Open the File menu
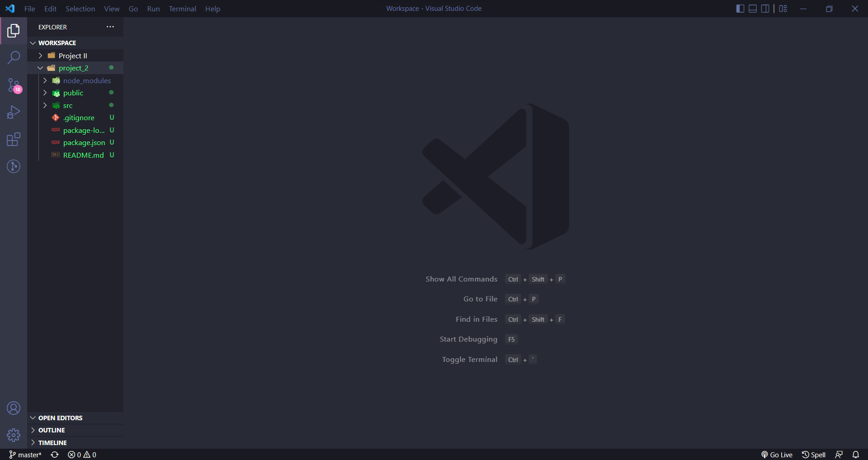 click(30, 9)
